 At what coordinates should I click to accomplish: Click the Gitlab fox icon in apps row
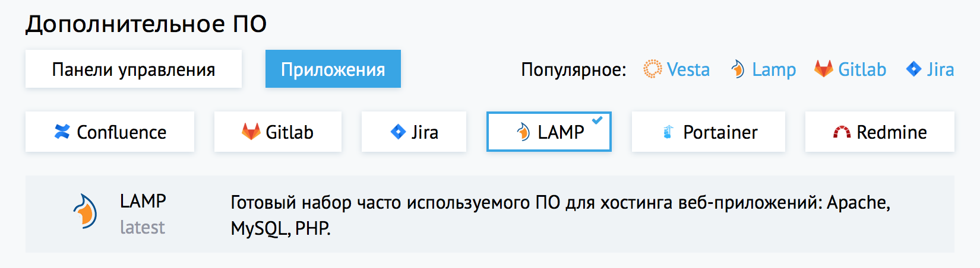pyautogui.click(x=251, y=132)
